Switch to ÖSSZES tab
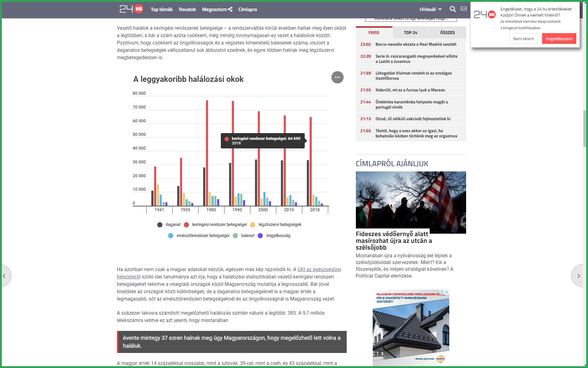Screen dimensions: 588x368 pos(447,33)
